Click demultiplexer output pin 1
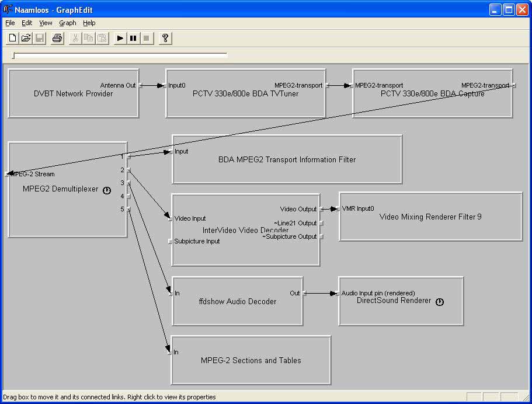Image resolution: width=532 pixels, height=404 pixels. point(128,156)
